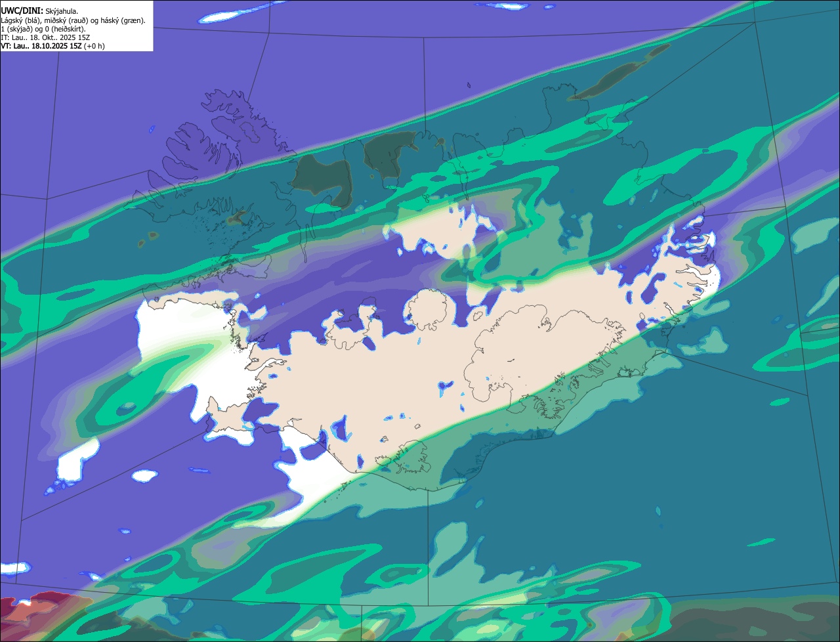Select the "miðský (rauð)" legend text
Image resolution: width=840 pixels, height=642 pixels.
pos(66,20)
